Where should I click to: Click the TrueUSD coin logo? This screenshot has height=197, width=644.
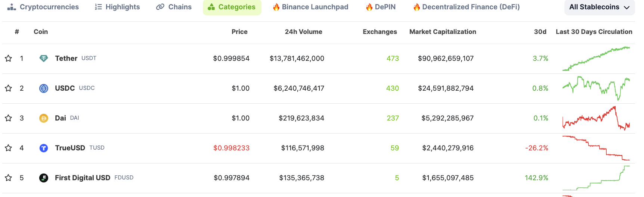(44, 148)
